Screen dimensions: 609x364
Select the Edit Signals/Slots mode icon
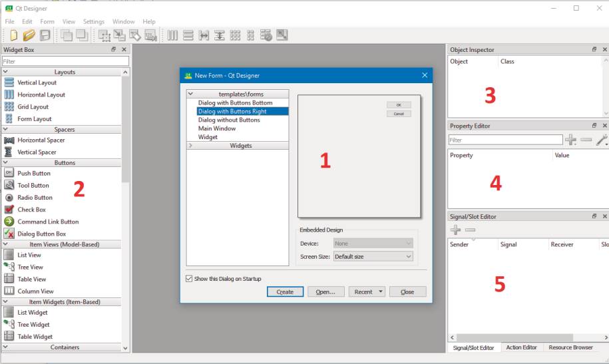119,35
